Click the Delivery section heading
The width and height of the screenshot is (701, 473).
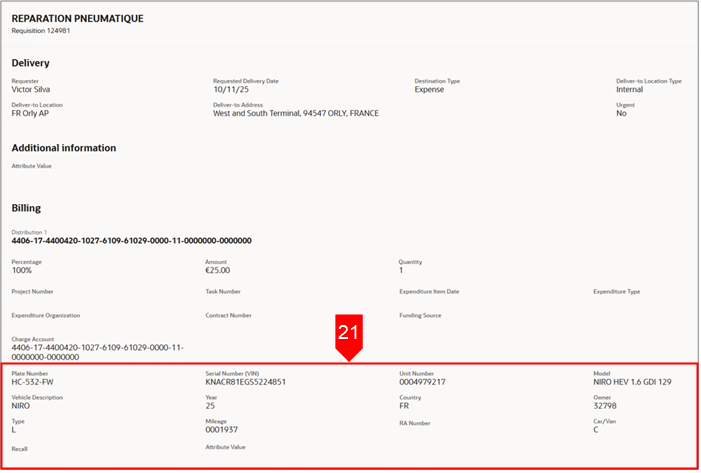[x=30, y=63]
